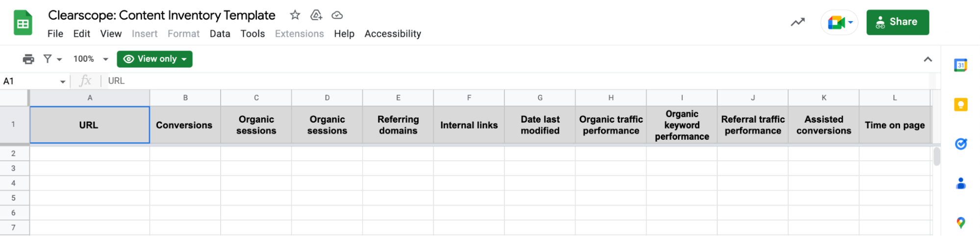The height and width of the screenshot is (236, 980).
Task: Select the Referring domains header cell
Action: pos(398,125)
